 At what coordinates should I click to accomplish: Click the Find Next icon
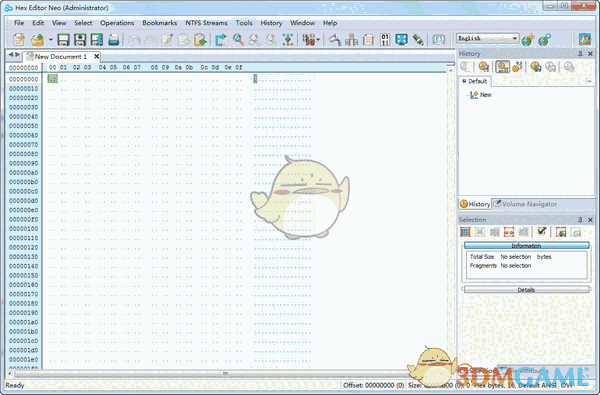[271, 39]
